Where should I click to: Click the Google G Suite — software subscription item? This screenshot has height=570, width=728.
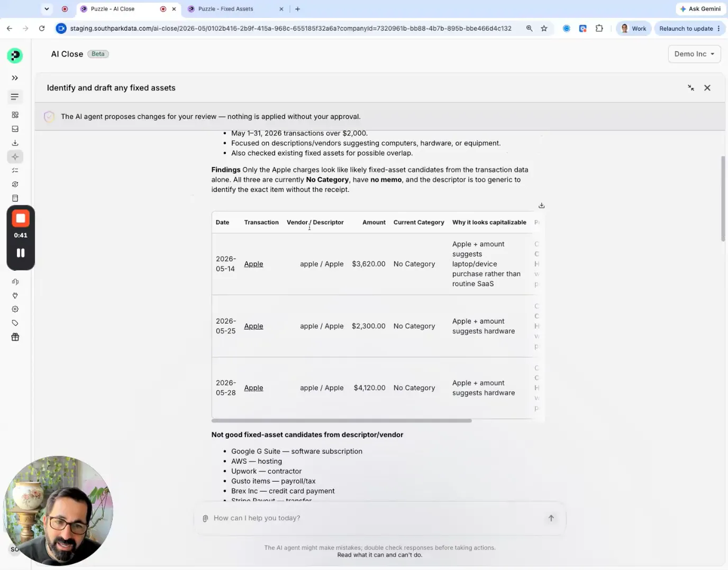click(x=297, y=452)
